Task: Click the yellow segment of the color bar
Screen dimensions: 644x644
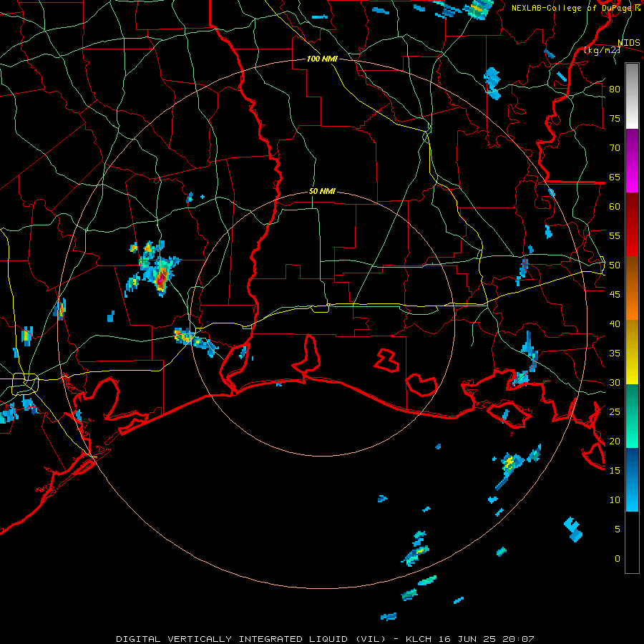Action: [632, 352]
